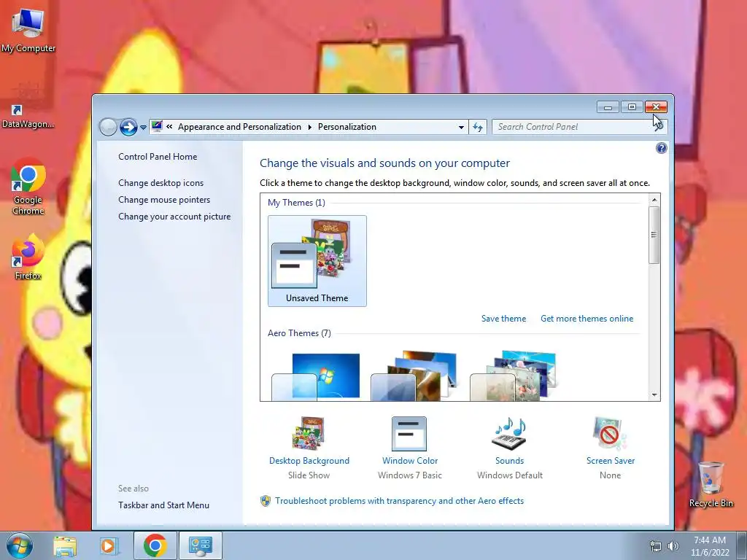Click the theme list scroll down arrow
This screenshot has width=747, height=560.
(654, 394)
